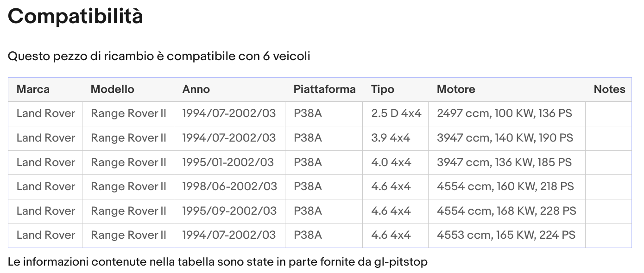Click the Notes column header

coord(609,89)
